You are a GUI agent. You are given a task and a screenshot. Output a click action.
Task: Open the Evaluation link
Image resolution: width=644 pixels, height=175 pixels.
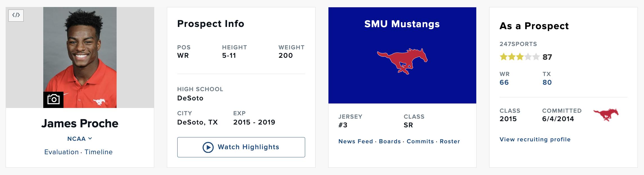62,152
